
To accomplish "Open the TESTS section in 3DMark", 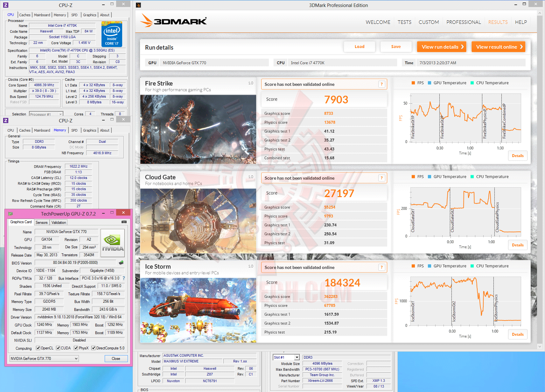I will [x=404, y=22].
